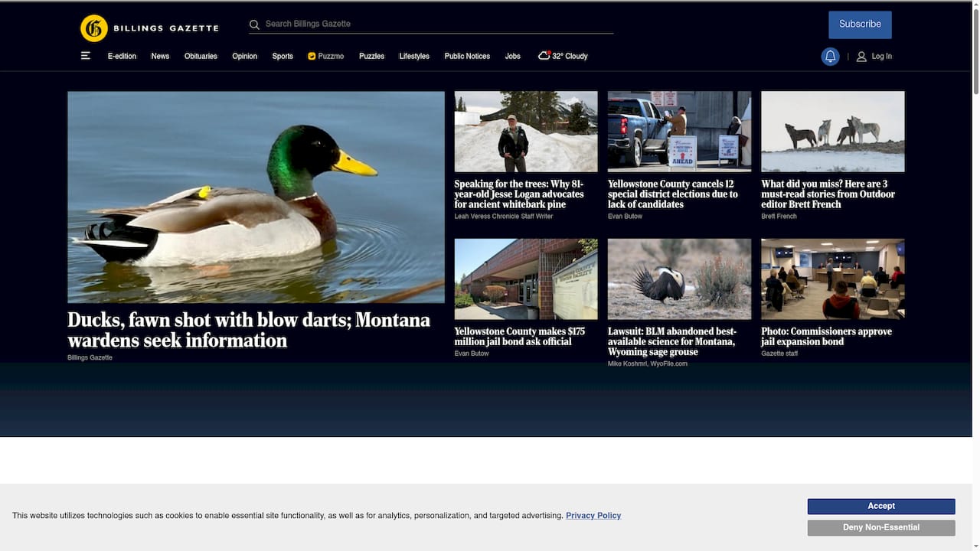
Task: Open the wolves on snow thumbnail
Action: point(832,132)
